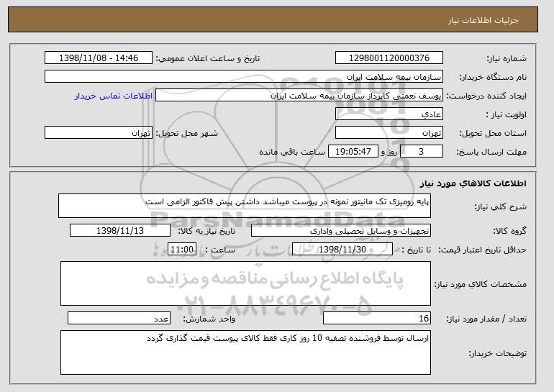
Task: Select the priority field showing عادي
Action: pyautogui.click(x=389, y=114)
